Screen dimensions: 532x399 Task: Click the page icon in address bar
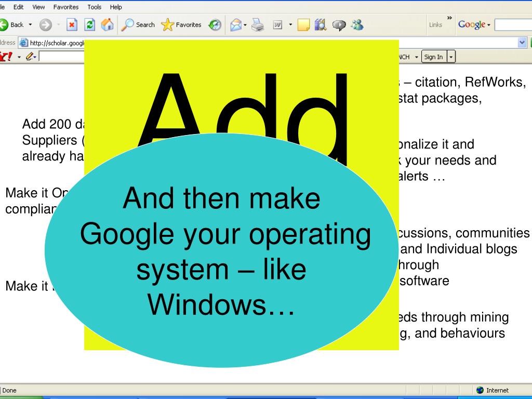click(x=23, y=43)
